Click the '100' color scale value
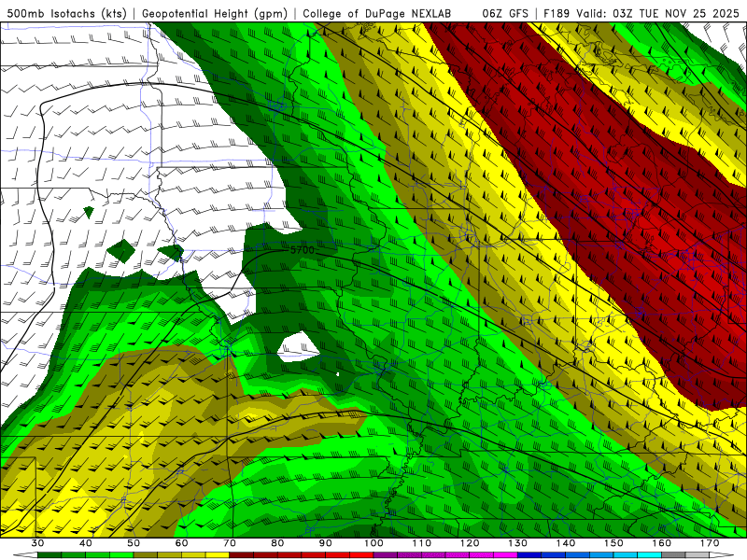Screen dimensions: 747x560 [373, 543]
